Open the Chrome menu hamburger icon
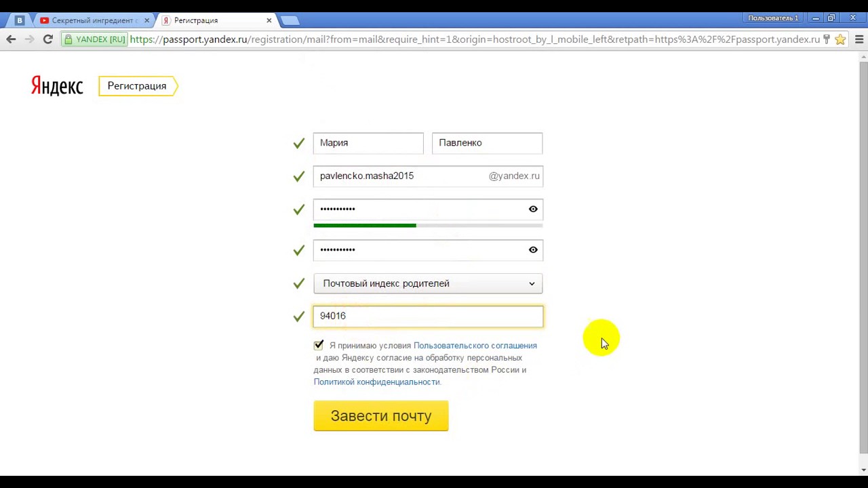This screenshot has width=868, height=488. 859,39
